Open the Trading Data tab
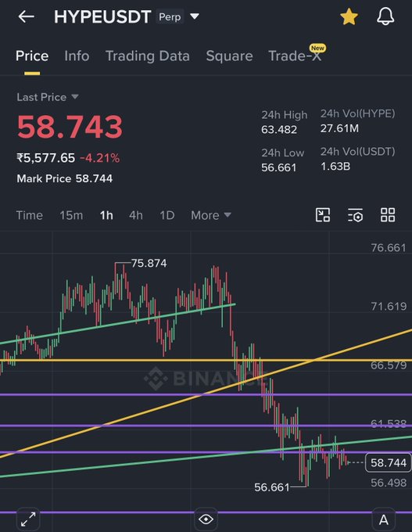Screen dimensions: 412x532 148,56
